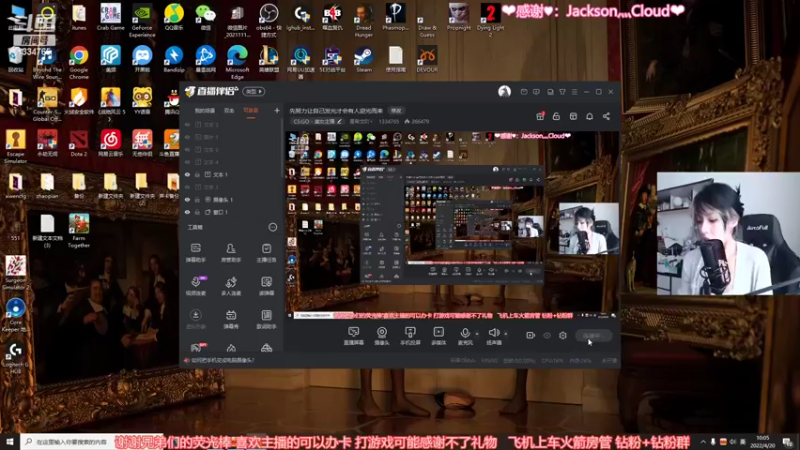Switch to the second scene tab
800x450 pixels.
[229, 110]
